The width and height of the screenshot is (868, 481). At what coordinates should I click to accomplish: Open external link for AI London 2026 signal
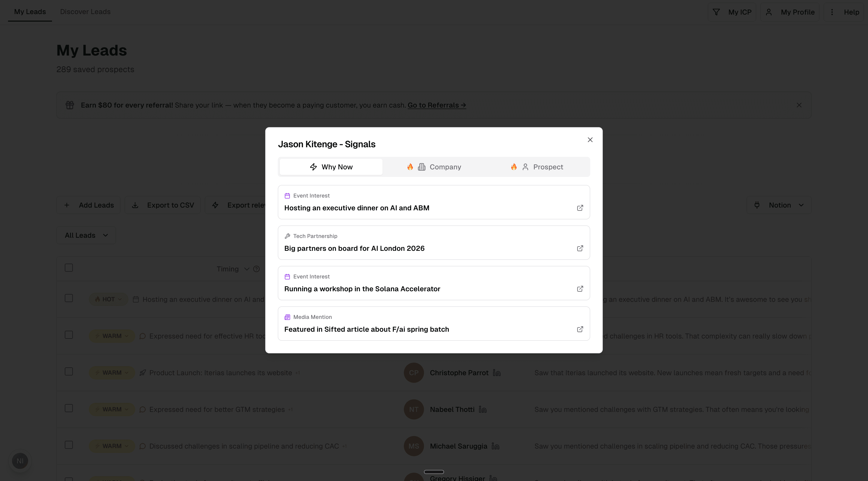580,249
